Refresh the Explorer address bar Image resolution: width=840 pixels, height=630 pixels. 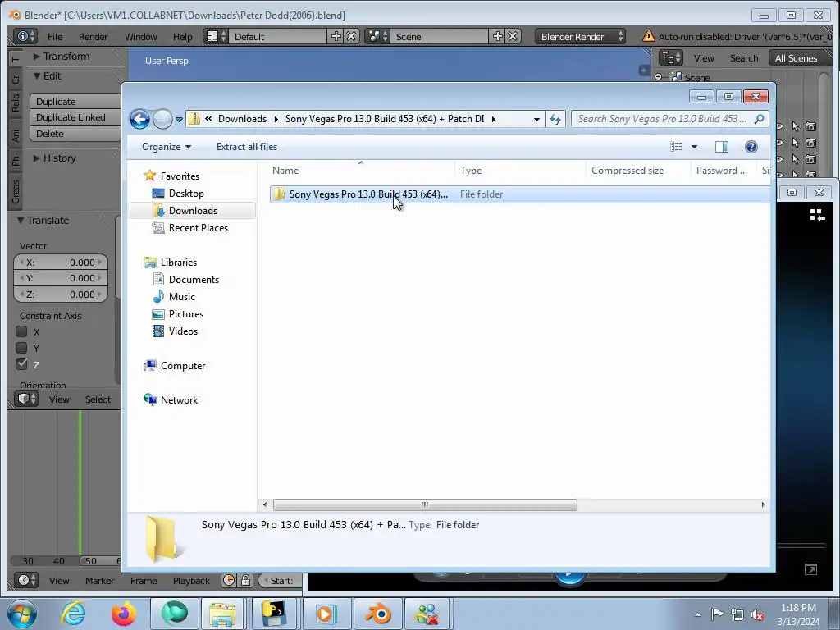point(555,119)
